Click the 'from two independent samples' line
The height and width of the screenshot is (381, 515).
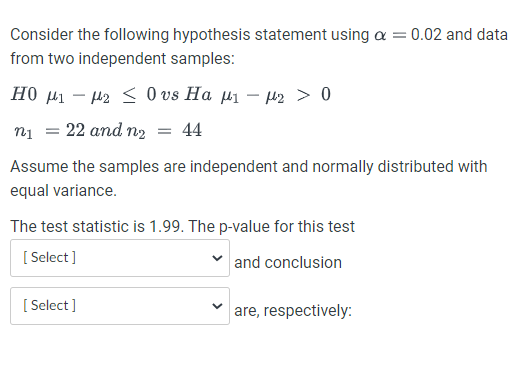click(122, 59)
